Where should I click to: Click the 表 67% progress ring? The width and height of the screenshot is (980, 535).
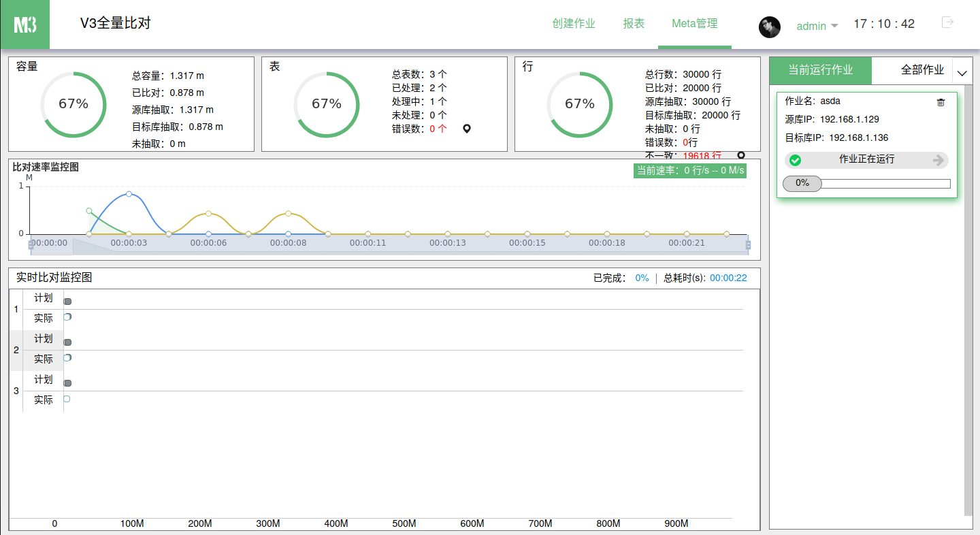[327, 104]
